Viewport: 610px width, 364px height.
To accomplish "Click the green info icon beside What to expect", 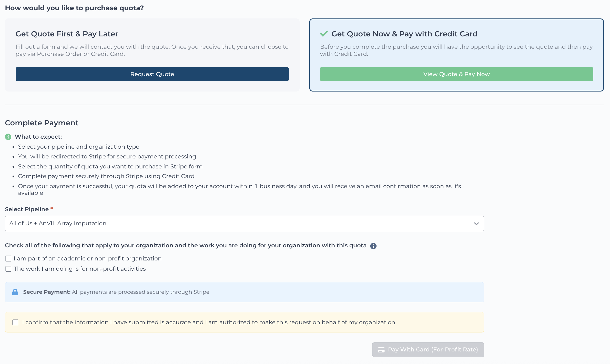I will (8, 137).
